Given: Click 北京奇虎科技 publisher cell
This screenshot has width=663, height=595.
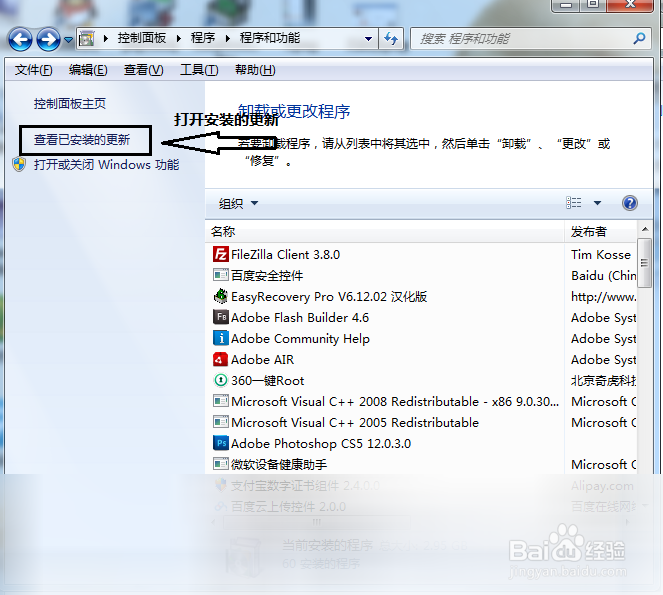Looking at the screenshot, I should [x=604, y=381].
